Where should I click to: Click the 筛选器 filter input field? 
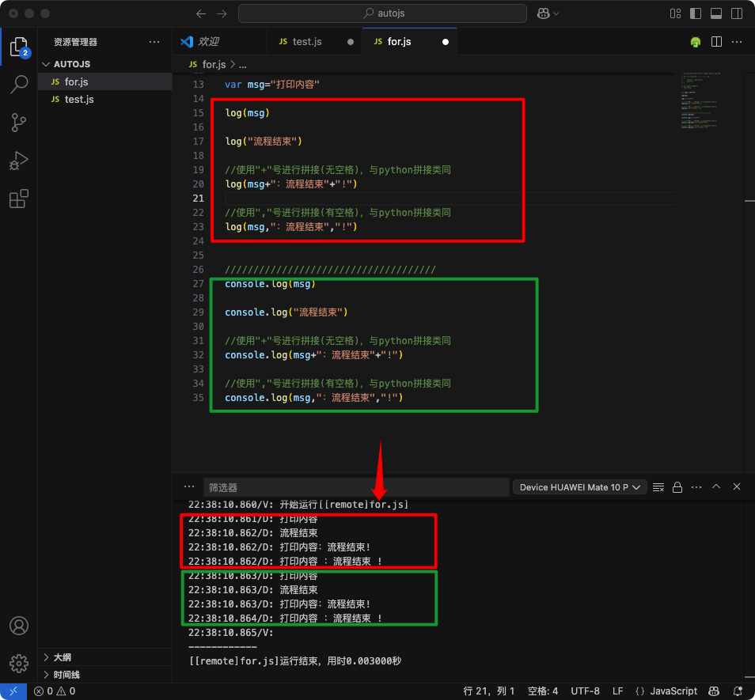(355, 487)
